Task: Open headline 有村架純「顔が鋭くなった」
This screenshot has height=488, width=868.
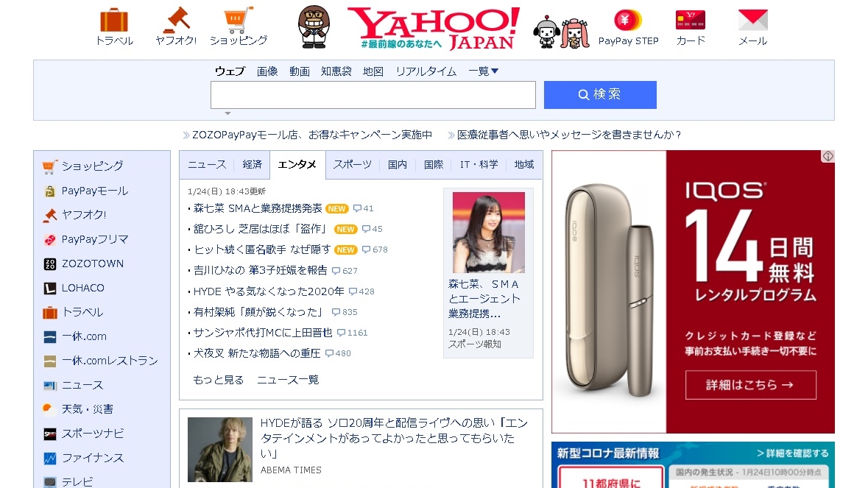Action: pyautogui.click(x=258, y=312)
